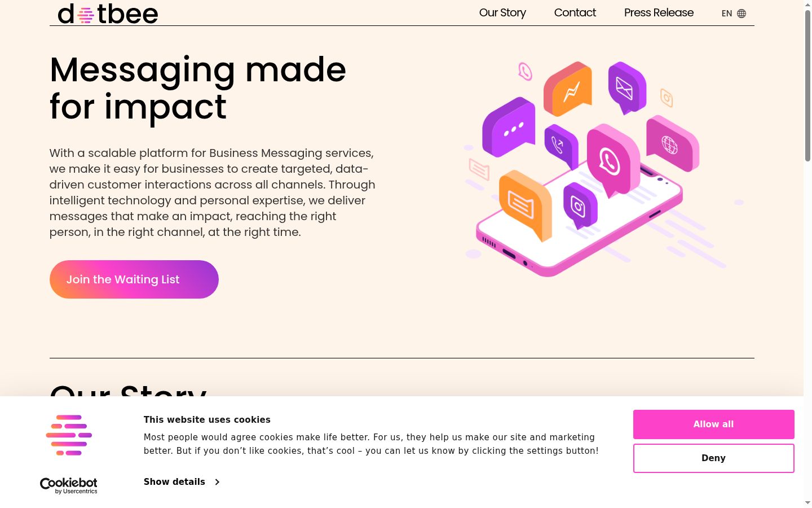This screenshot has height=508, width=812.
Task: Click the orange Messenger bubble icon
Action: coord(568,89)
